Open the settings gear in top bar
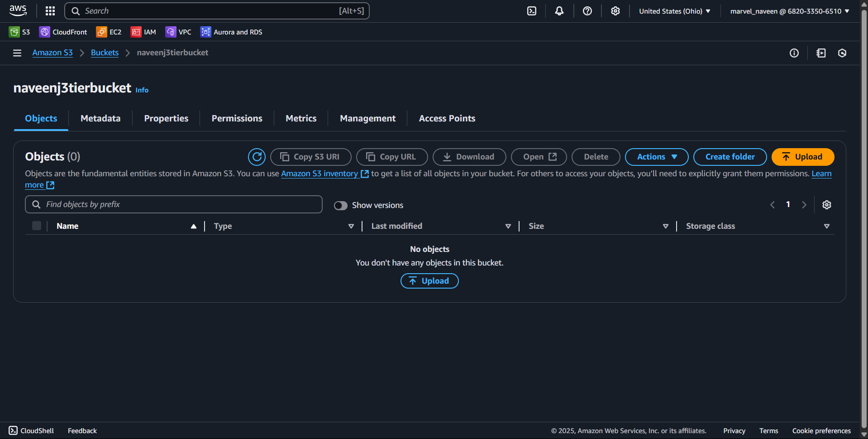868x439 pixels. pyautogui.click(x=615, y=11)
